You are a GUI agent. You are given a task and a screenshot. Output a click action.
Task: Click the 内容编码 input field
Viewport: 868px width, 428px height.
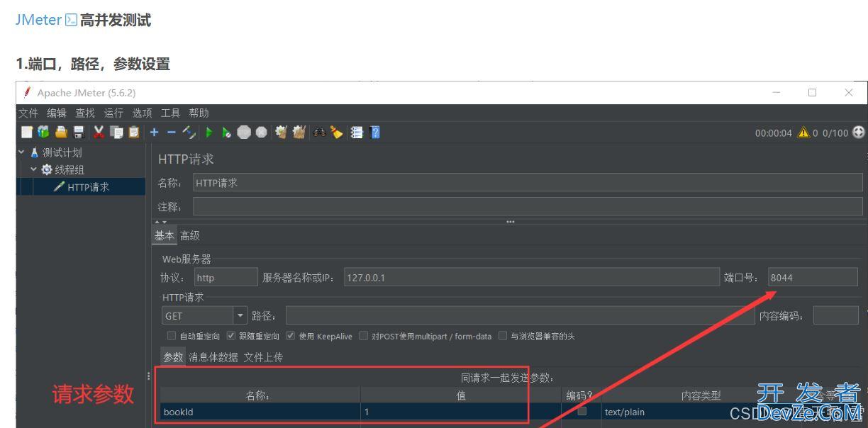click(x=835, y=316)
